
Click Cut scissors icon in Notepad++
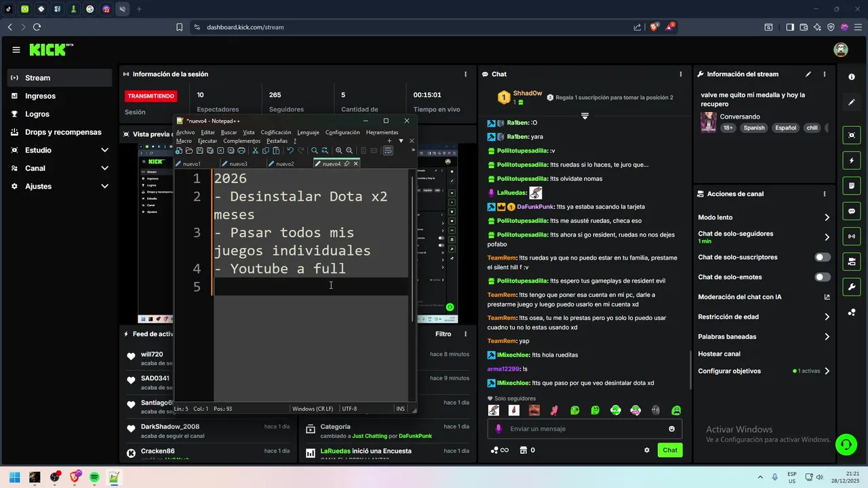[x=256, y=150]
